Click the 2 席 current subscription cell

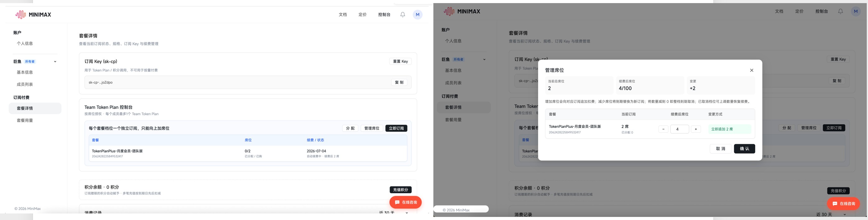pos(625,126)
